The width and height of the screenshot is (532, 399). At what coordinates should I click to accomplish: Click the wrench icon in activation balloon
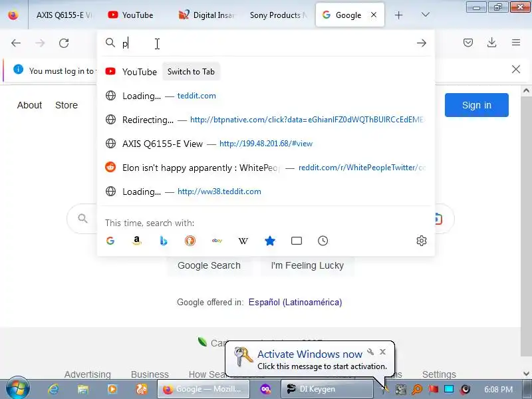pyautogui.click(x=370, y=352)
